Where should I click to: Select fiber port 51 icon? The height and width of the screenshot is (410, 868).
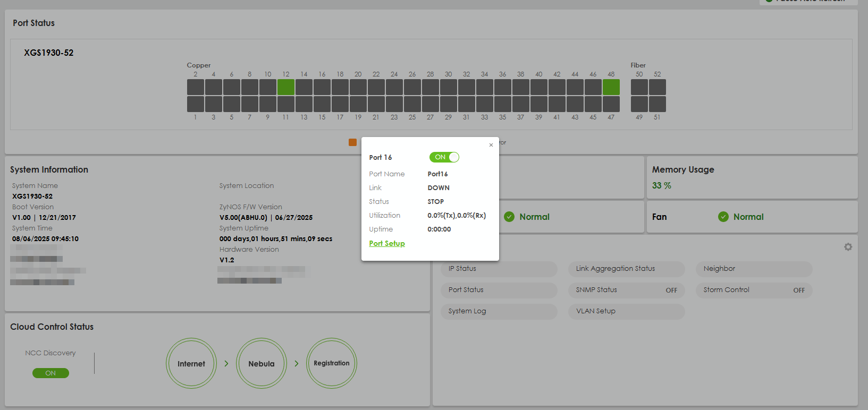[658, 104]
